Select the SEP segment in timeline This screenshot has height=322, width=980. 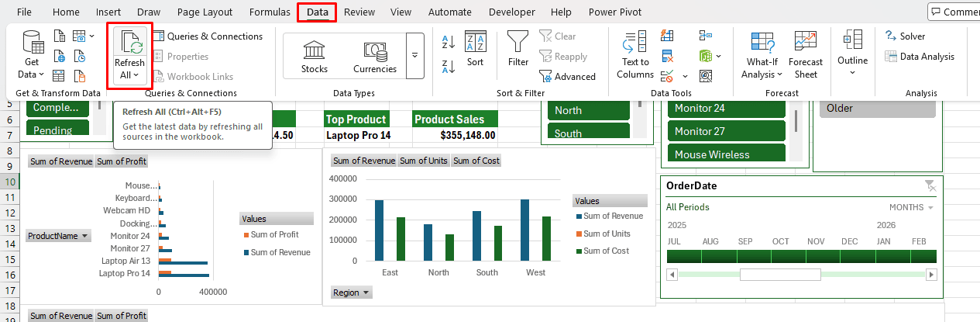point(754,256)
